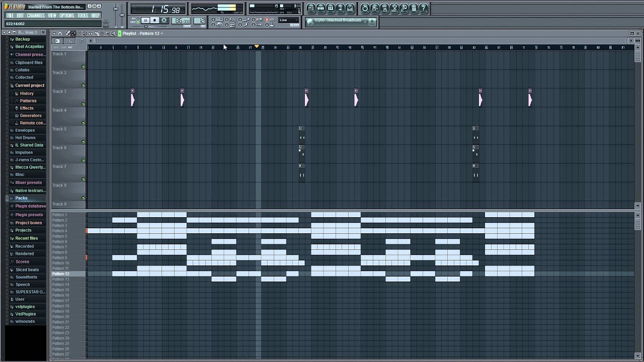Screen dimensions: 644x362
Task: Select the pencil draw tool in playlist
Action: (67, 34)
